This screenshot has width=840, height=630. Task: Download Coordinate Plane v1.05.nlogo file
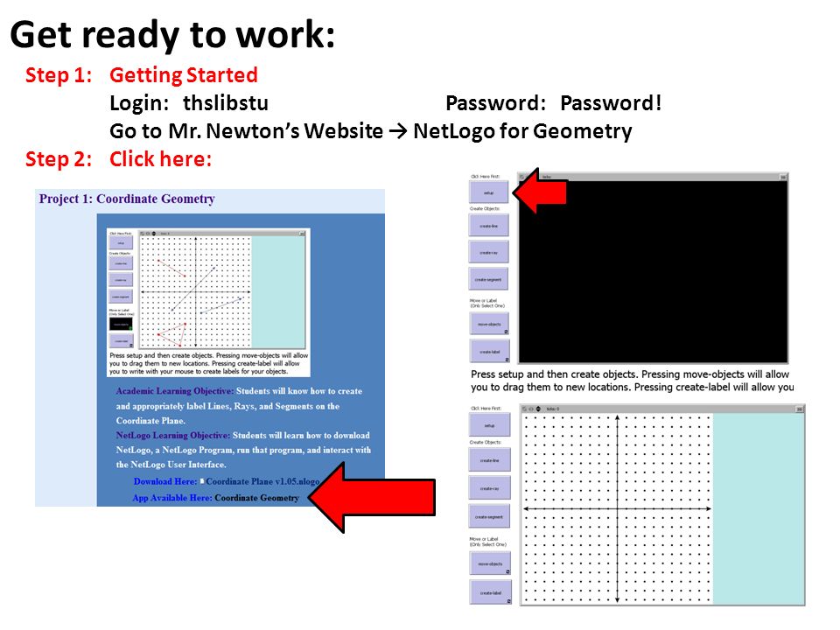pos(262,481)
